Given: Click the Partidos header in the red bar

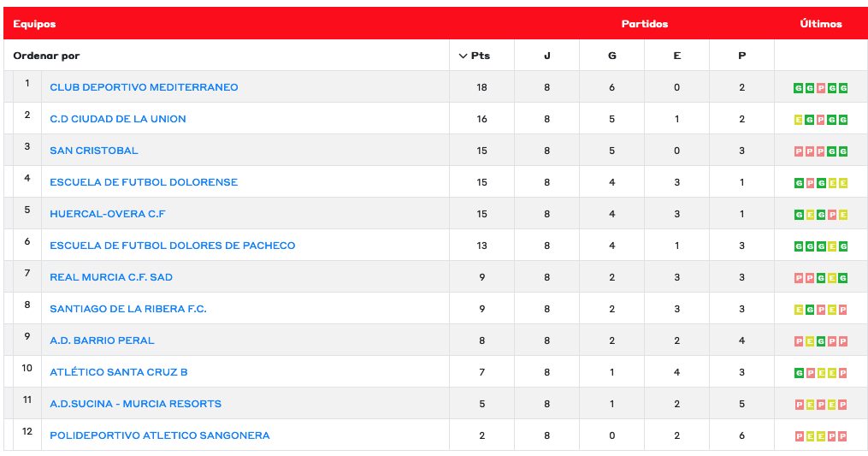Looking at the screenshot, I should tap(644, 24).
